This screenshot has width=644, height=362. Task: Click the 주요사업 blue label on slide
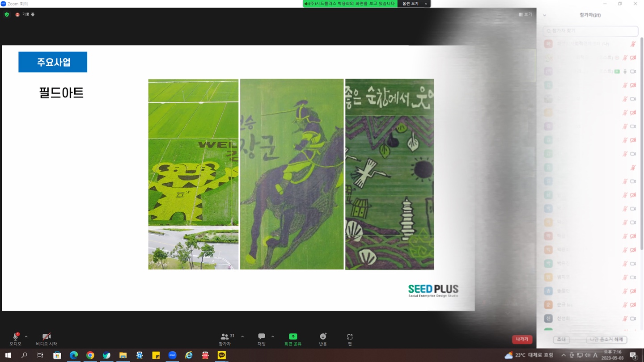[x=53, y=62]
